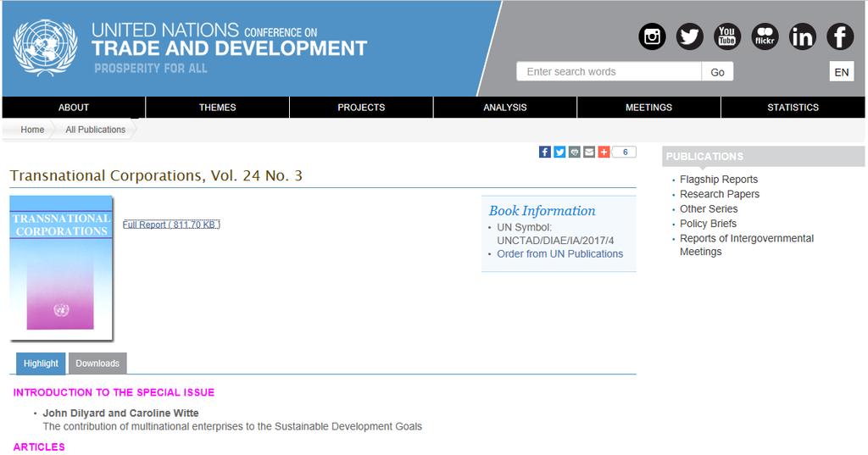Go to Home breadcrumb
Image resolution: width=868 pixels, height=455 pixels.
coord(32,130)
